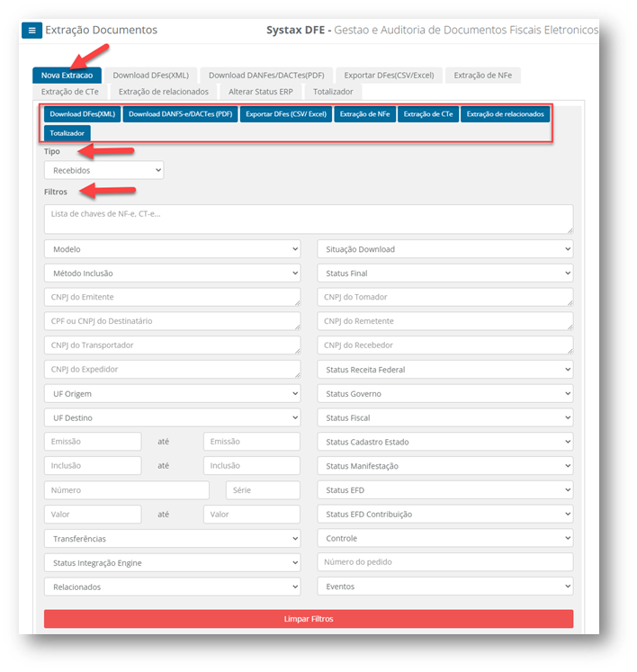Switch to Extração de CTe tab
The height and width of the screenshot is (672, 637).
tap(70, 92)
